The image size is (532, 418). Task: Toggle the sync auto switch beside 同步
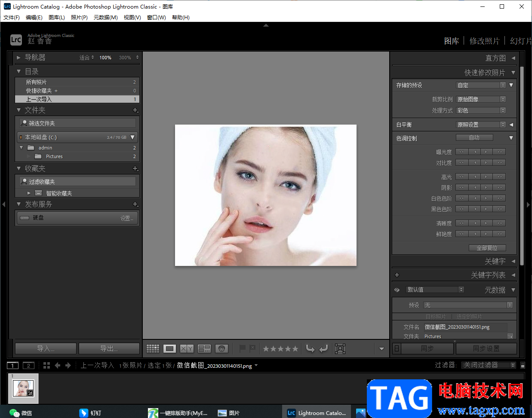(397, 348)
